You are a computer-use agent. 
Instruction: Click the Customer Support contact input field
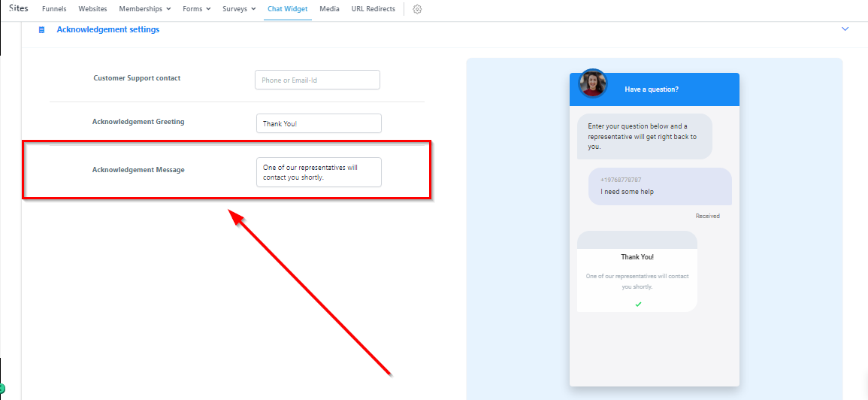click(317, 80)
